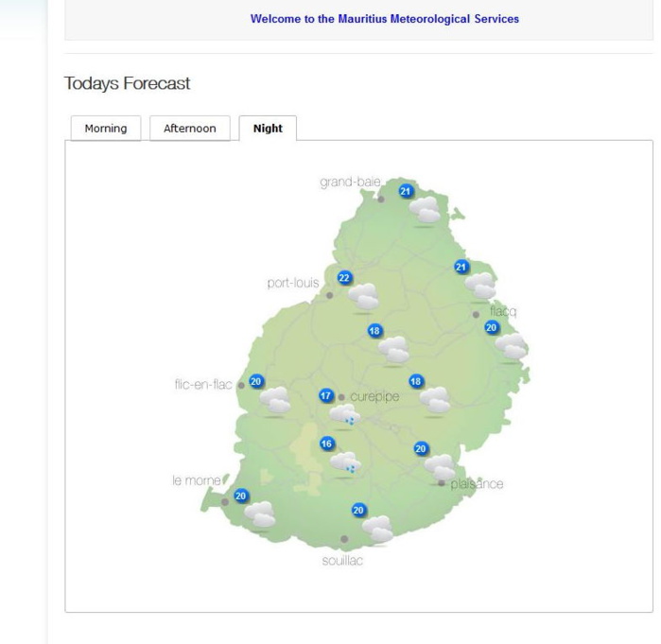Click the le morne location label

tap(196, 480)
